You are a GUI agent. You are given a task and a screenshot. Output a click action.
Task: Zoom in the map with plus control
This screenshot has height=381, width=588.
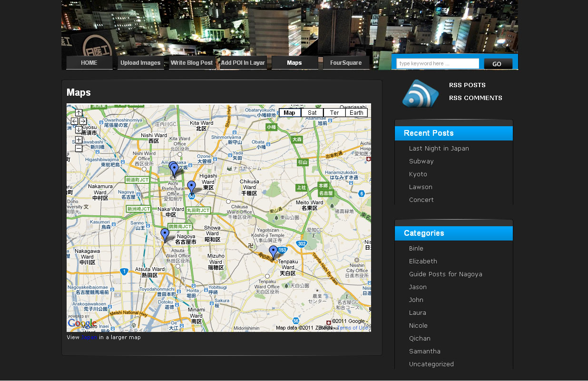[78, 140]
